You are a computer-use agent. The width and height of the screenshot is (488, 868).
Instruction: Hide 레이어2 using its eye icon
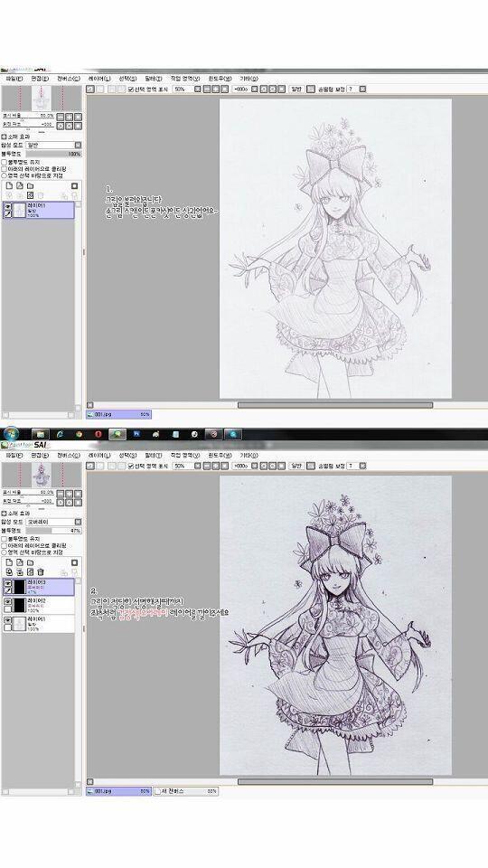(x=8, y=600)
